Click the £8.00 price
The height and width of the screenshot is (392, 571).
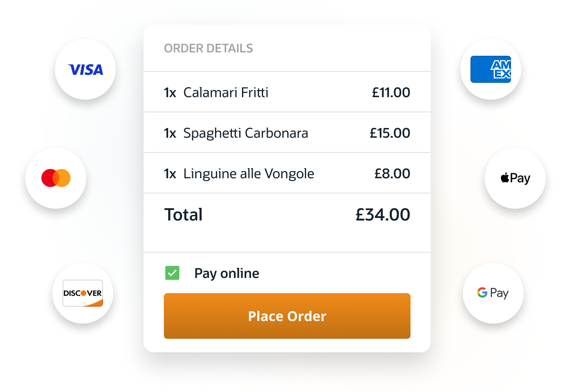[x=392, y=174]
